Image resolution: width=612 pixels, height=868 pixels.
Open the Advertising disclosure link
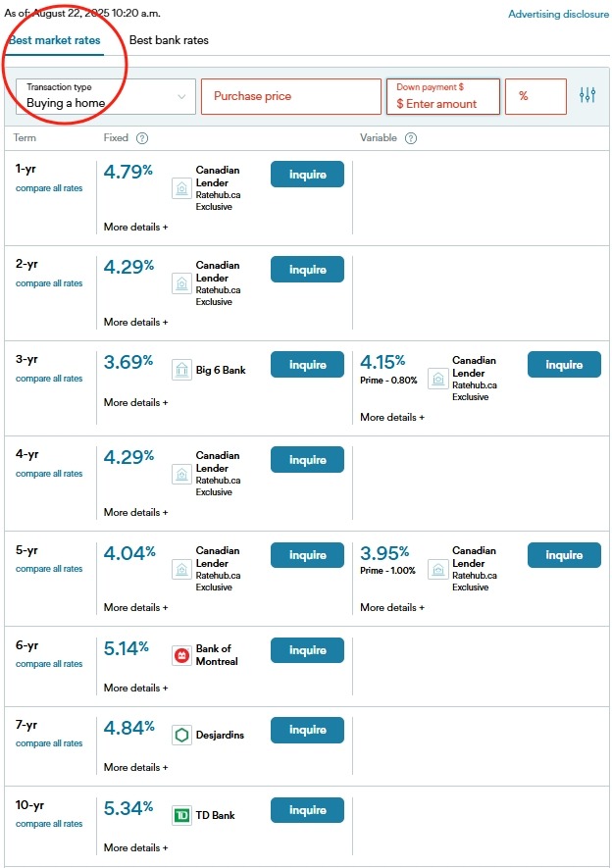(x=558, y=15)
